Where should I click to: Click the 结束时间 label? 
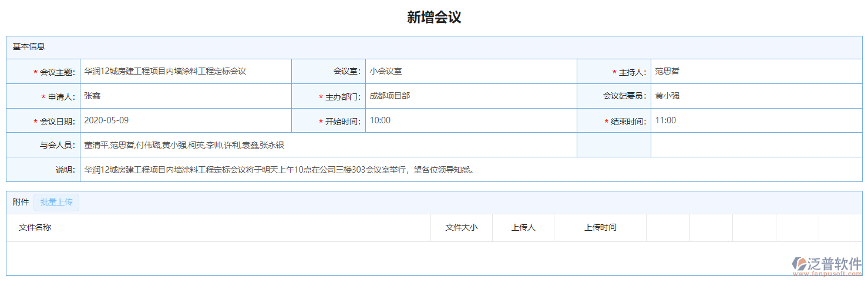click(x=628, y=122)
